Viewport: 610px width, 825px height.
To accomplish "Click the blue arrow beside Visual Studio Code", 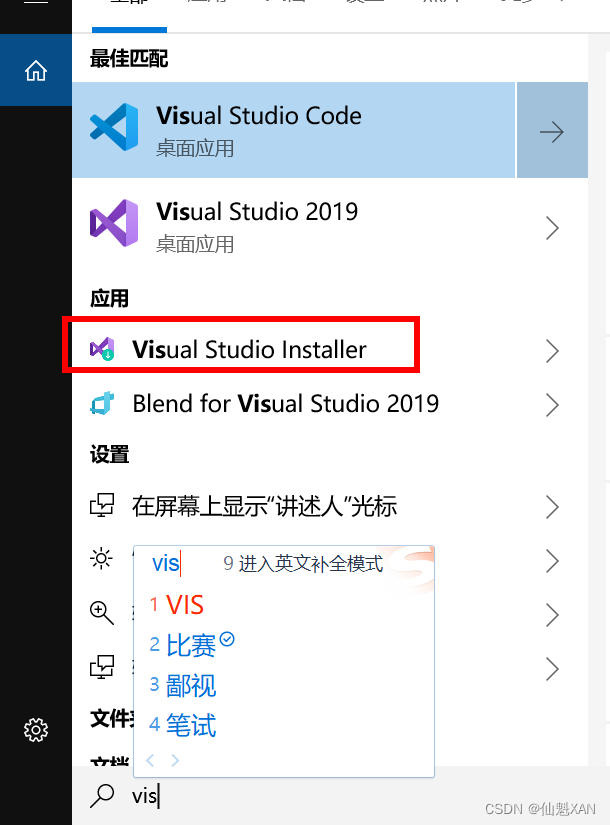I will (552, 130).
